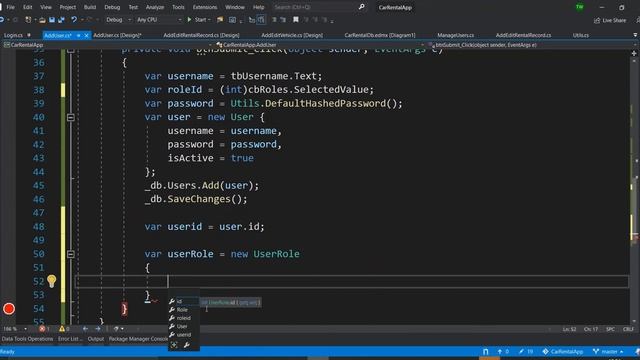This screenshot has width=640, height=360.
Task: Click the Undo icon
Action: [73, 20]
